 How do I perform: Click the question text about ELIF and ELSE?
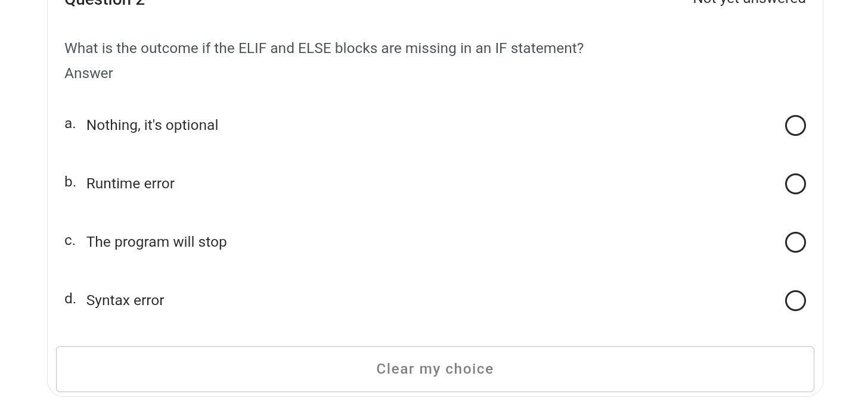pyautogui.click(x=324, y=48)
